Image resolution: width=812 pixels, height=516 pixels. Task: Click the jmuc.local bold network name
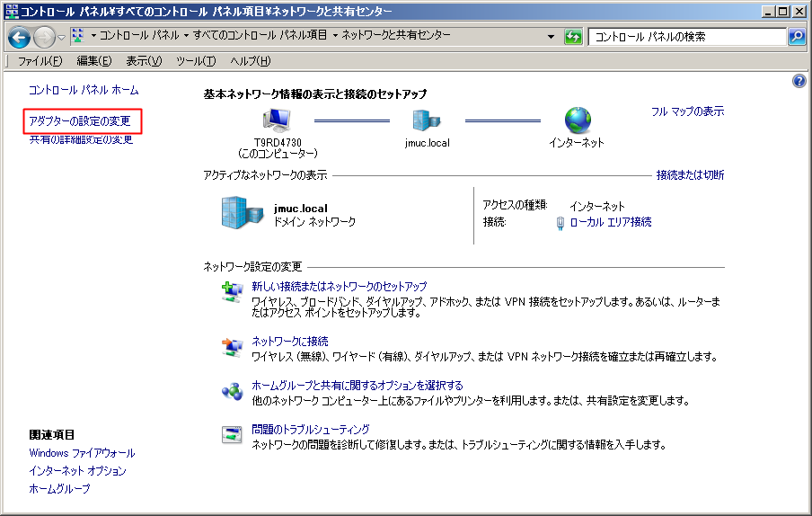click(x=300, y=209)
